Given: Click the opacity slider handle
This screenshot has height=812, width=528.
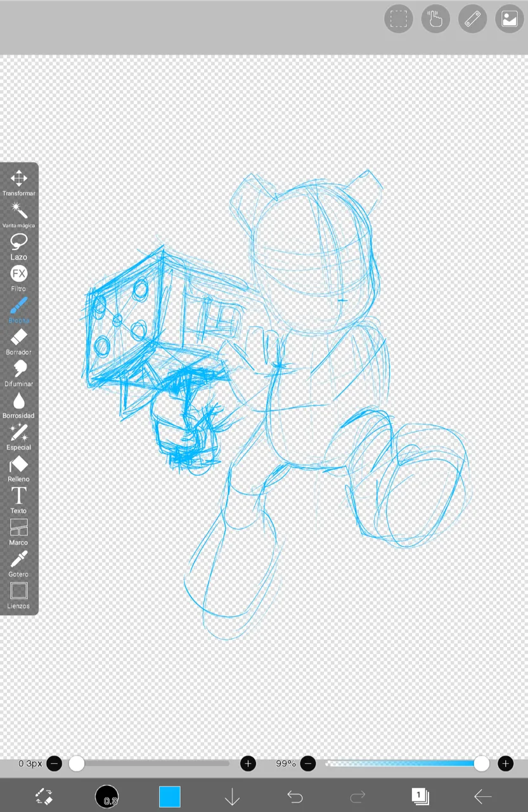Looking at the screenshot, I should click(481, 763).
